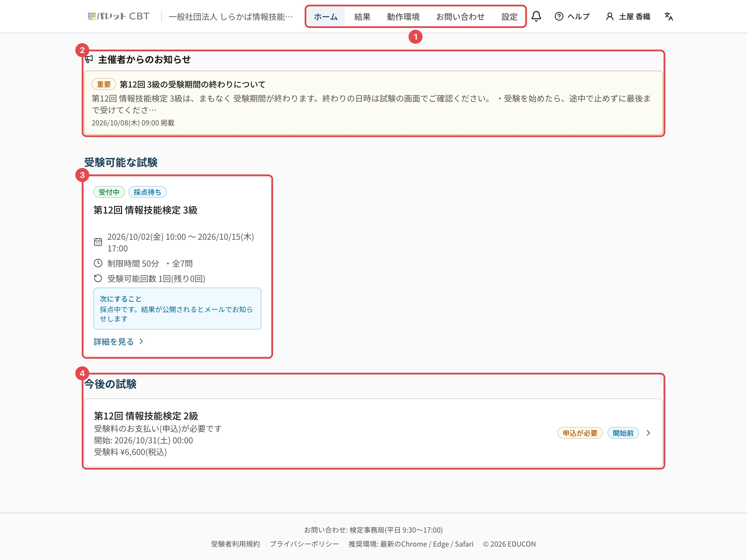The height and width of the screenshot is (560, 747).
Task: Open the 動作環境 tab
Action: tap(403, 17)
